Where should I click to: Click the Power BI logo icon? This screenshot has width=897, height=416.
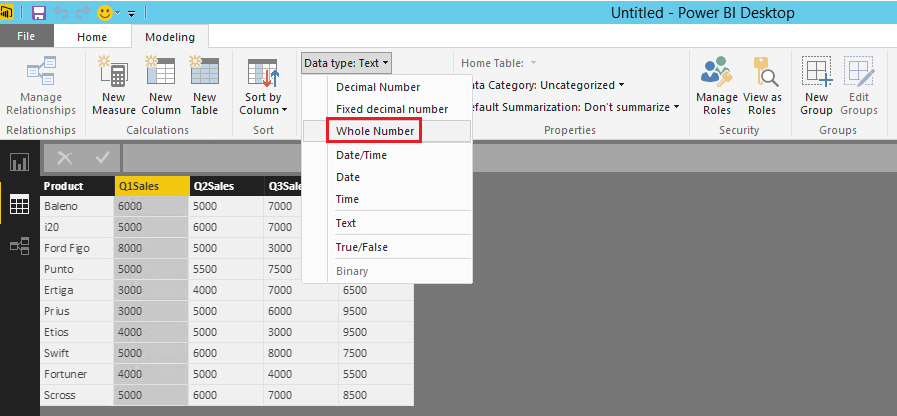[6, 12]
